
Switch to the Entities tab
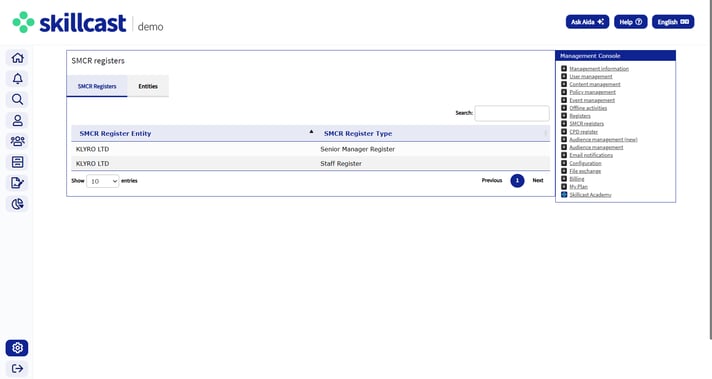click(148, 86)
